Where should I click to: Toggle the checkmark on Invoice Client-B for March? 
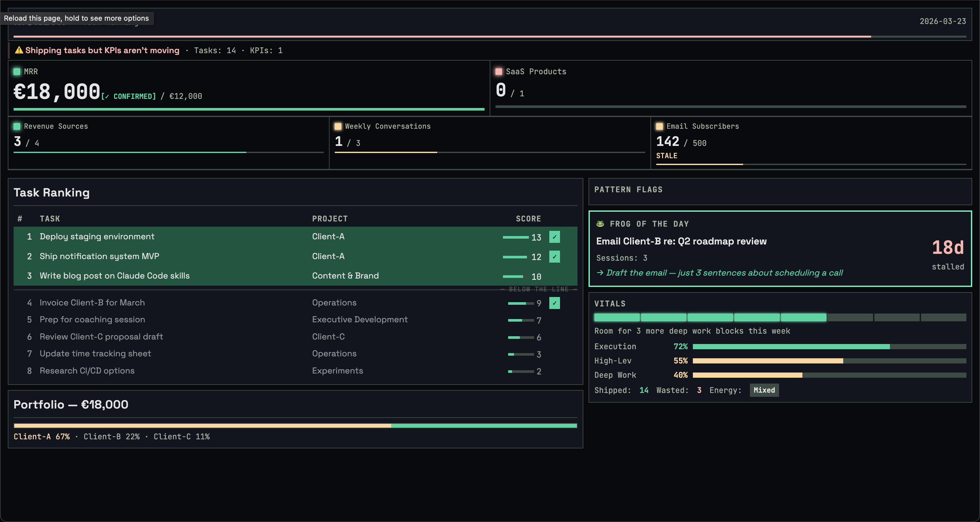pos(555,303)
